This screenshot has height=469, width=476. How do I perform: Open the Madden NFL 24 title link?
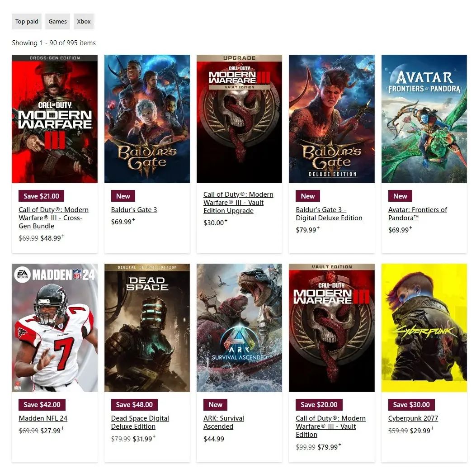43,418
